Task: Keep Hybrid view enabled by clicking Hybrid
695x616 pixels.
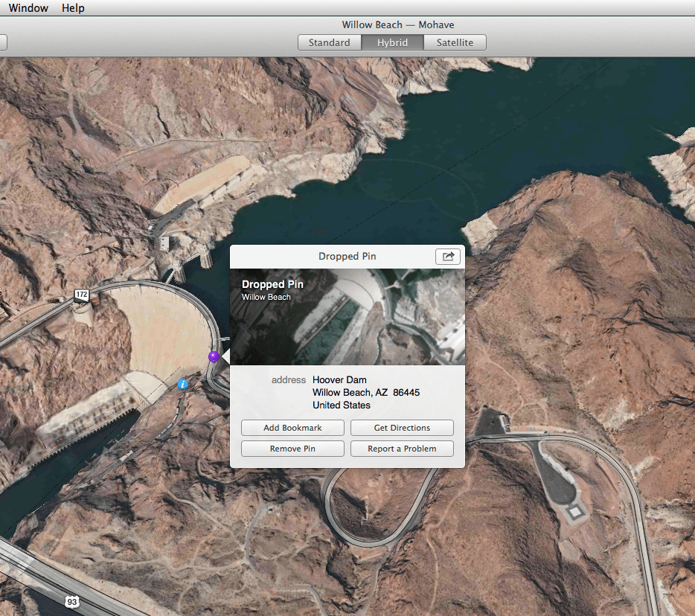Action: click(x=392, y=42)
